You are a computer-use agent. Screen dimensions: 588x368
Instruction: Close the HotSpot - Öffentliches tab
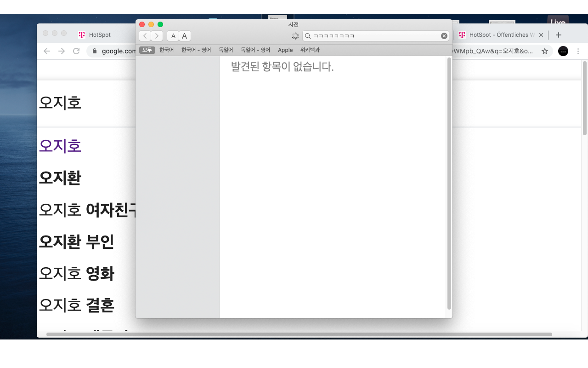[541, 35]
